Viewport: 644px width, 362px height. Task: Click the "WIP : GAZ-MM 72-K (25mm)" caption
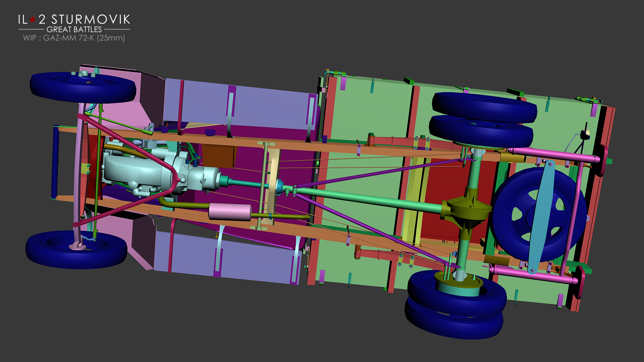(x=74, y=38)
